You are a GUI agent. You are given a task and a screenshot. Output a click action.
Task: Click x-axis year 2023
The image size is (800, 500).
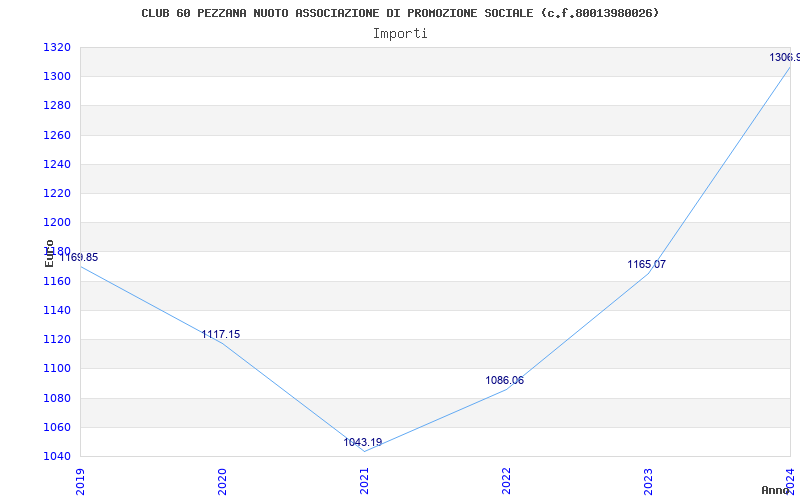click(x=648, y=481)
